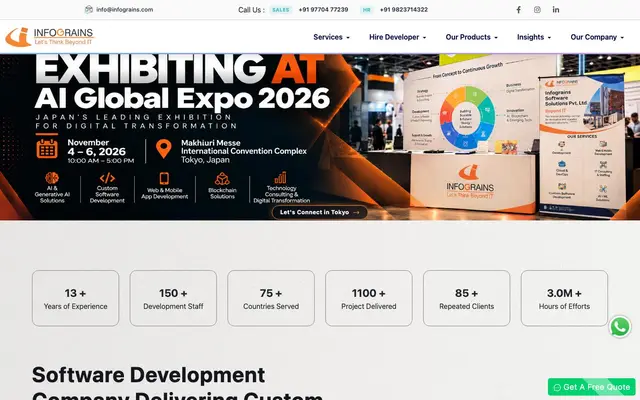Click the Infograins logo in the header

50,37
